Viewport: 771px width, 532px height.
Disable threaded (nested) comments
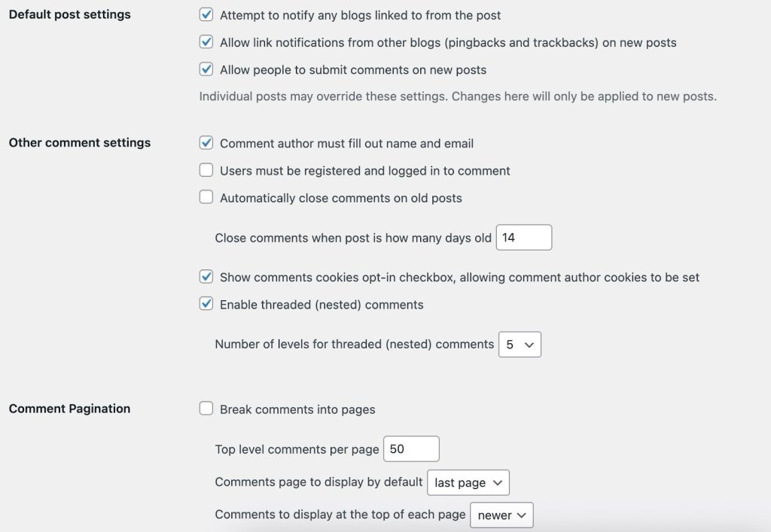[206, 304]
